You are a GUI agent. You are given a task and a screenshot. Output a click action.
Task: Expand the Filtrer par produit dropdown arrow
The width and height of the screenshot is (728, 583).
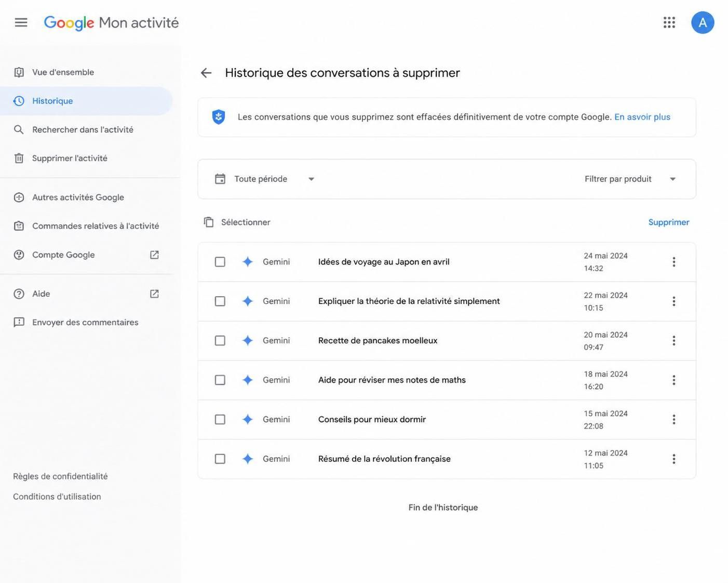[x=672, y=179]
